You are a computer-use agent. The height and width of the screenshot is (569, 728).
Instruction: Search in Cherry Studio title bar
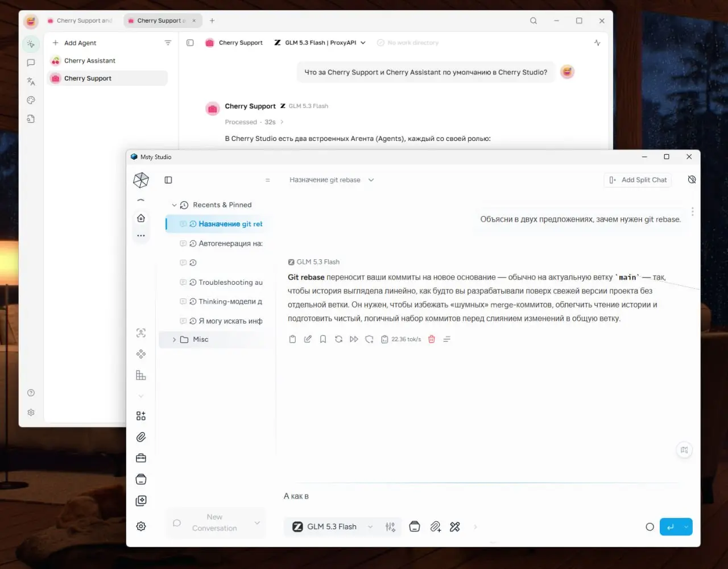click(x=533, y=20)
